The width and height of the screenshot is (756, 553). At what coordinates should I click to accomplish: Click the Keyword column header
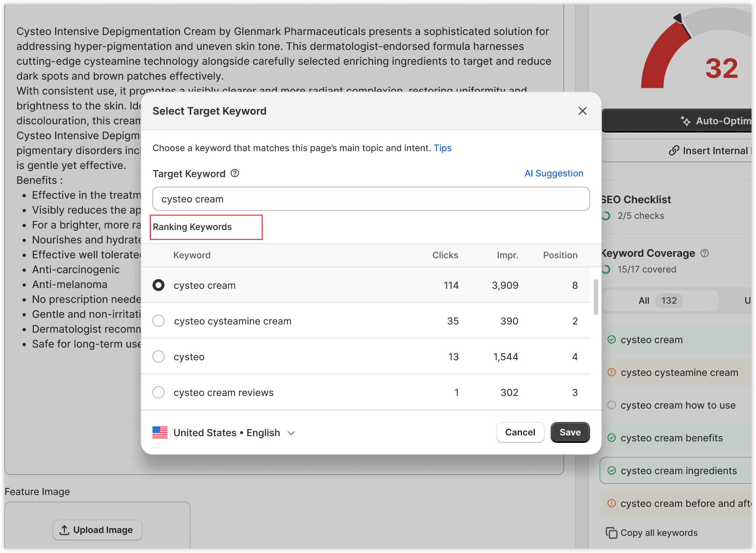[192, 255]
